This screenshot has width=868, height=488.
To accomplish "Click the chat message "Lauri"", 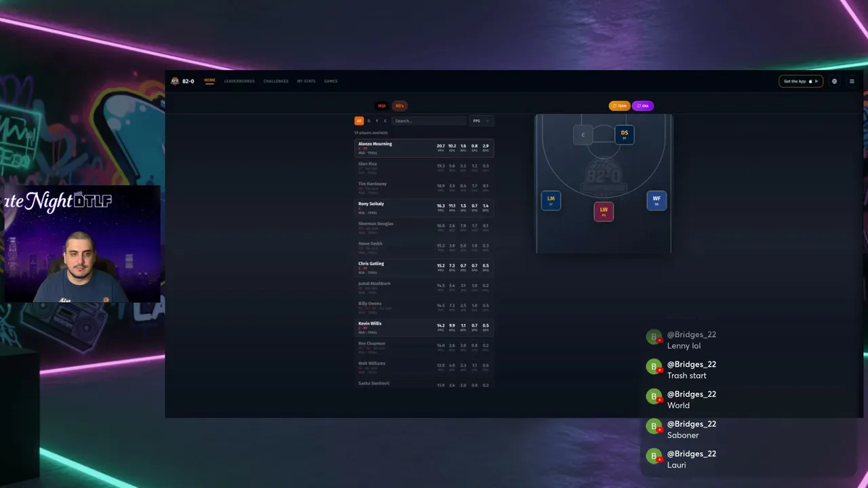I will point(677,465).
